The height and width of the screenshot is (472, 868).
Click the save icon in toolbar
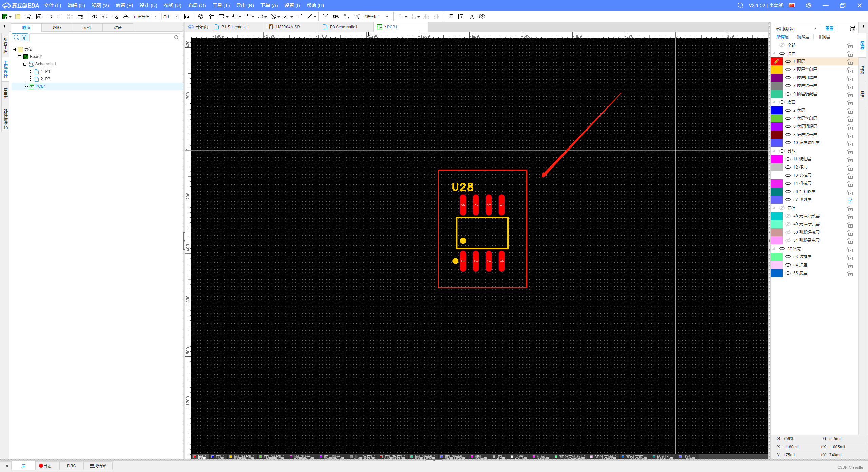28,16
